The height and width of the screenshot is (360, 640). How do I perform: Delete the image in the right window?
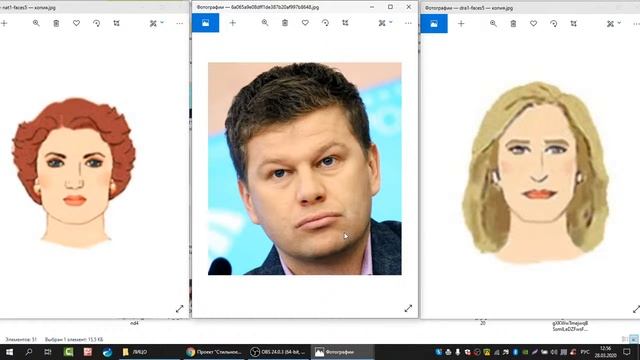click(513, 24)
